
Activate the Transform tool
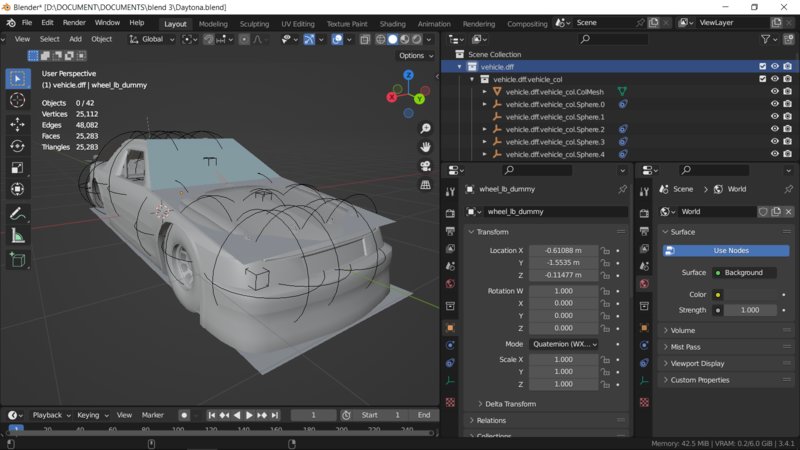click(x=18, y=189)
